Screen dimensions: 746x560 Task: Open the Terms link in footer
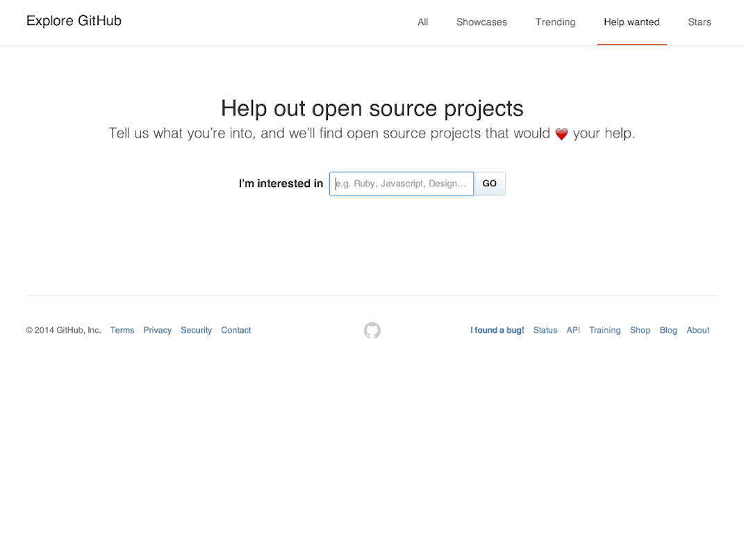tap(122, 331)
